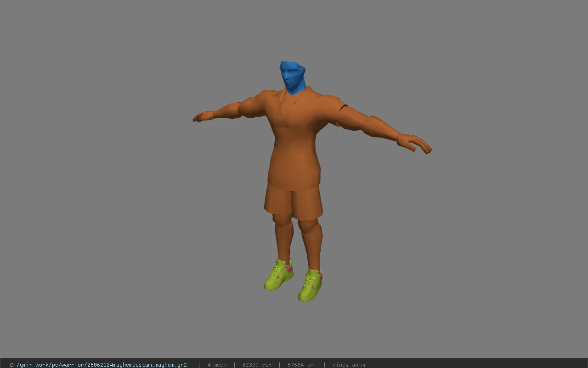The height and width of the screenshot is (368, 588).
Task: Click the 'nincs anim' status text
Action: pos(349,365)
